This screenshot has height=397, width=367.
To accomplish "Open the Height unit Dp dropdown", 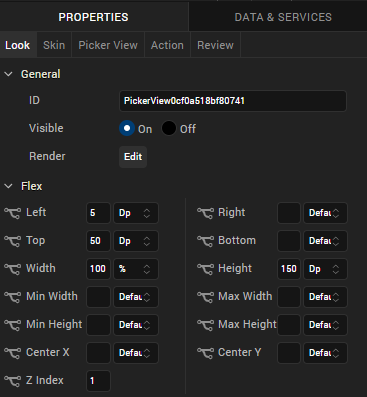I will (325, 269).
